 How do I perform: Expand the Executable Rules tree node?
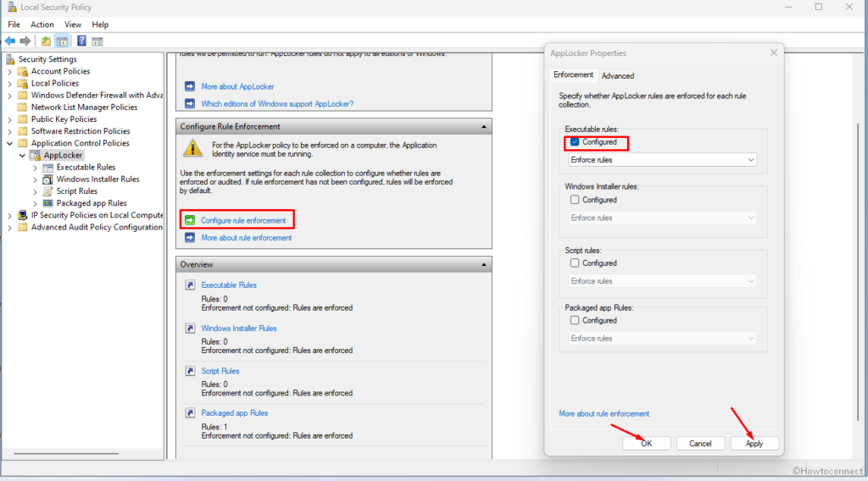click(35, 168)
